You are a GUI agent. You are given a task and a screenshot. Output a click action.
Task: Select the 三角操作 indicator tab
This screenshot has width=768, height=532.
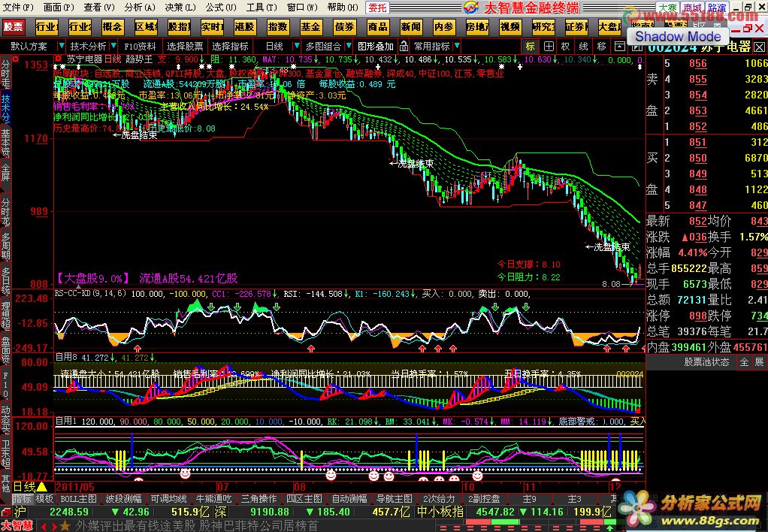tap(259, 499)
